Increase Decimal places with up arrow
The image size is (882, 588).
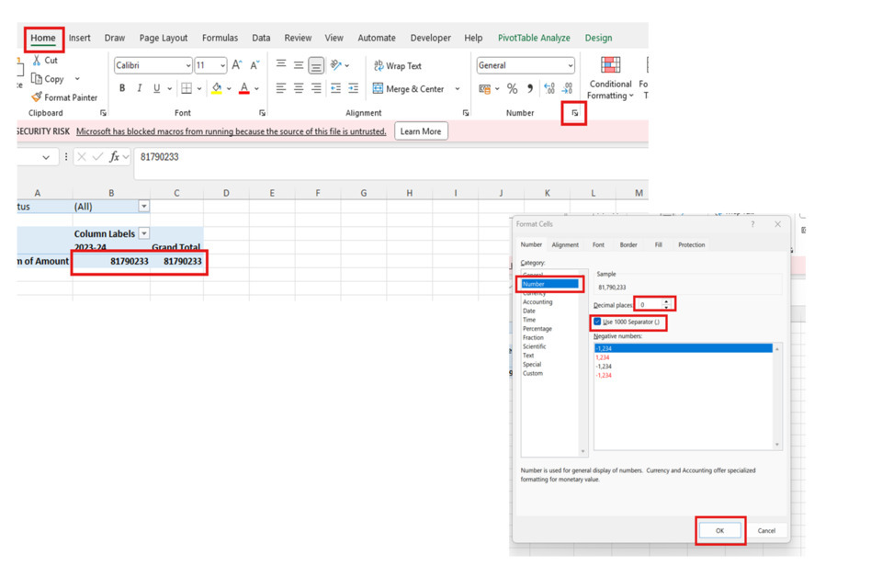pos(667,301)
